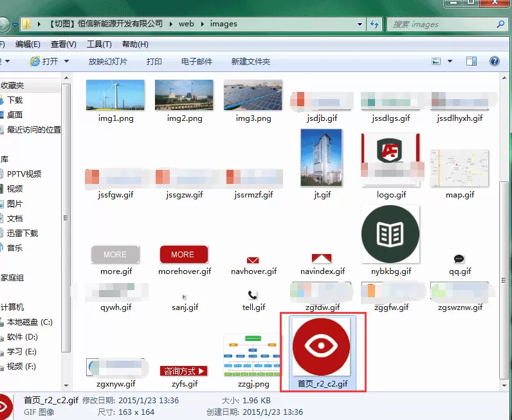
Task: Click the images breadcrumb segment
Action: point(224,24)
